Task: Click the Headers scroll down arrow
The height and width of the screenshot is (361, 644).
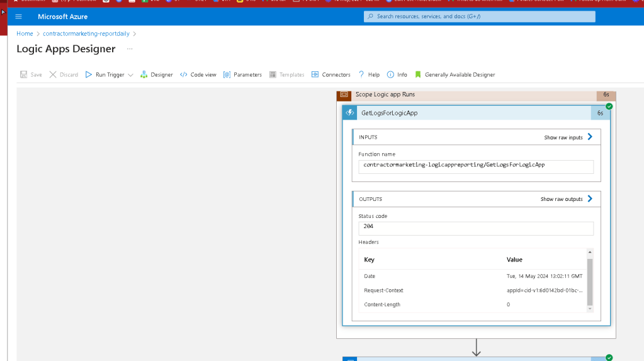Action: (590, 309)
